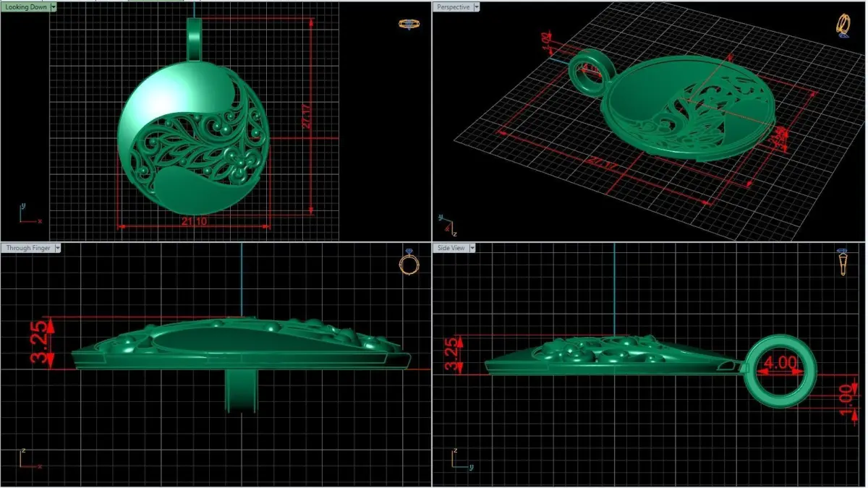This screenshot has height=488, width=868.
Task: Open the Side View viewport dropdown arrow
Action: [472, 248]
